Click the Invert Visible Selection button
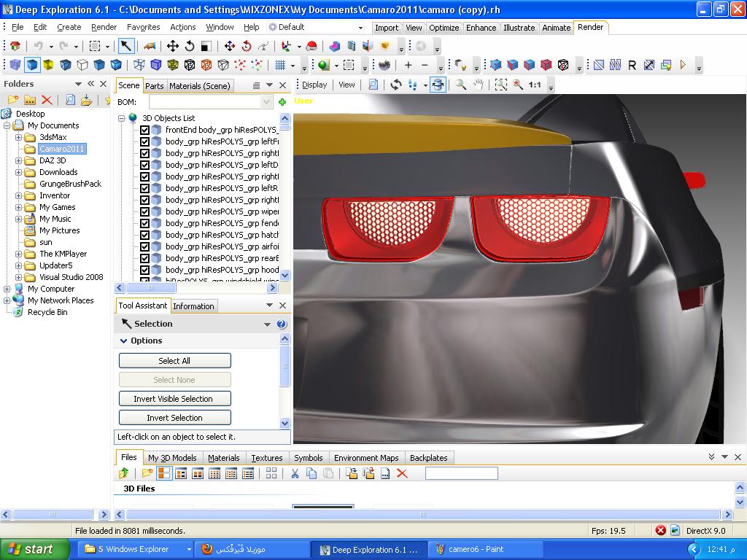 click(x=174, y=399)
